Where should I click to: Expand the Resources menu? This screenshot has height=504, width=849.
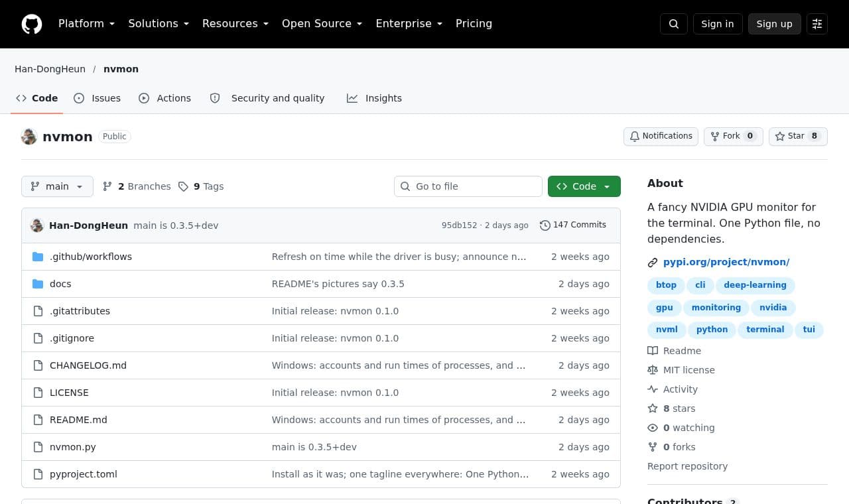235,24
